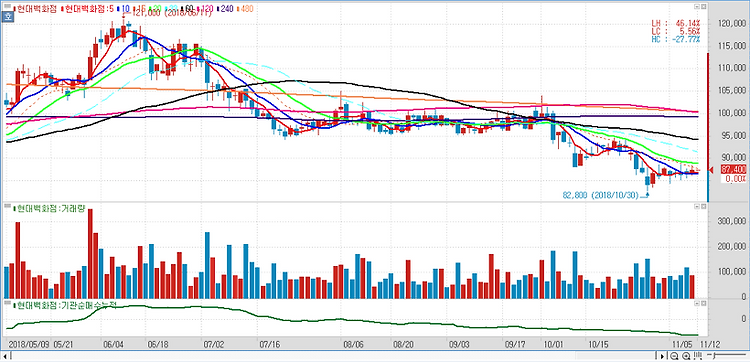Click the 120,000 price axis label

(x=731, y=24)
